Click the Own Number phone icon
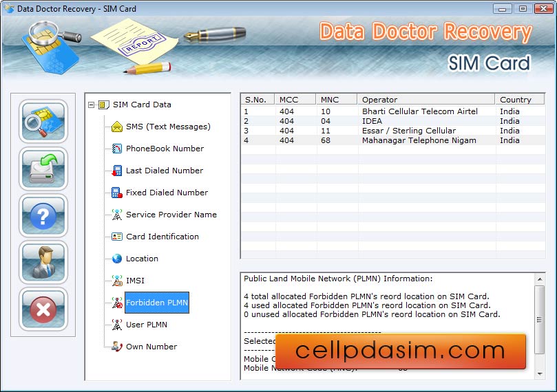This screenshot has height=392, width=557. click(x=117, y=347)
